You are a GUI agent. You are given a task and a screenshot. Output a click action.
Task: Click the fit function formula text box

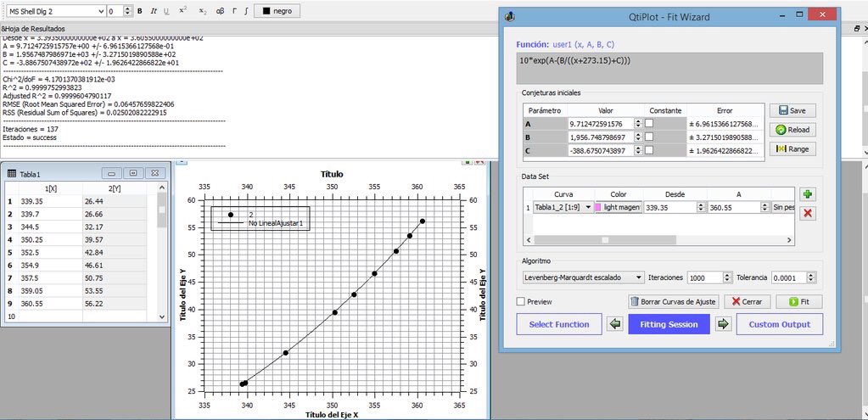pyautogui.click(x=669, y=69)
